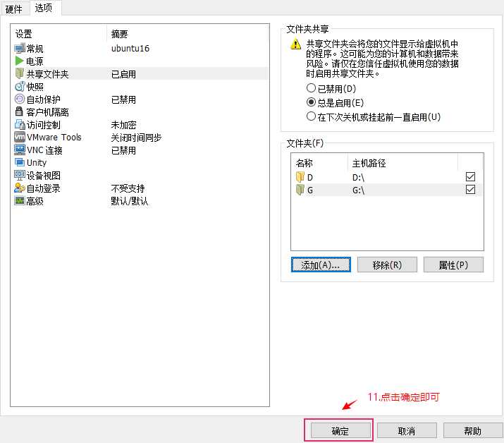Viewport: 504px width, 443px height.
Task: Select 在下次关机或挂起前一直启用(U) radio option
Action: 311,116
